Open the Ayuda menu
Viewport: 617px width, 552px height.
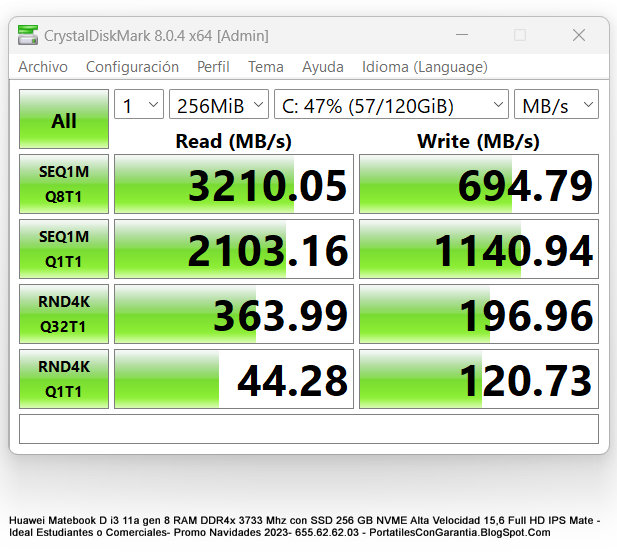coord(323,67)
